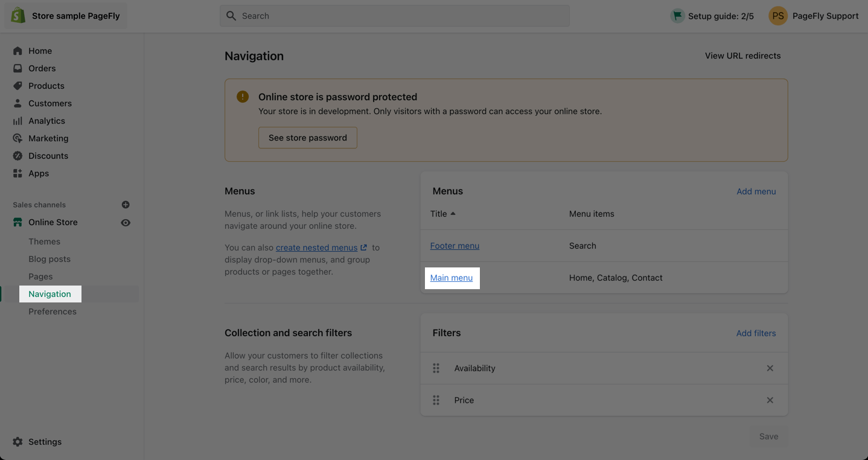Click the Save button
The image size is (868, 460).
tap(768, 436)
